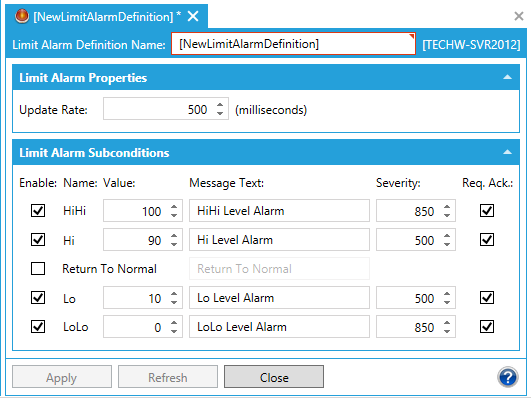Viewport: 531px width, 399px height.
Task: Collapse the Limit Alarm Subconditions section
Action: tap(507, 152)
